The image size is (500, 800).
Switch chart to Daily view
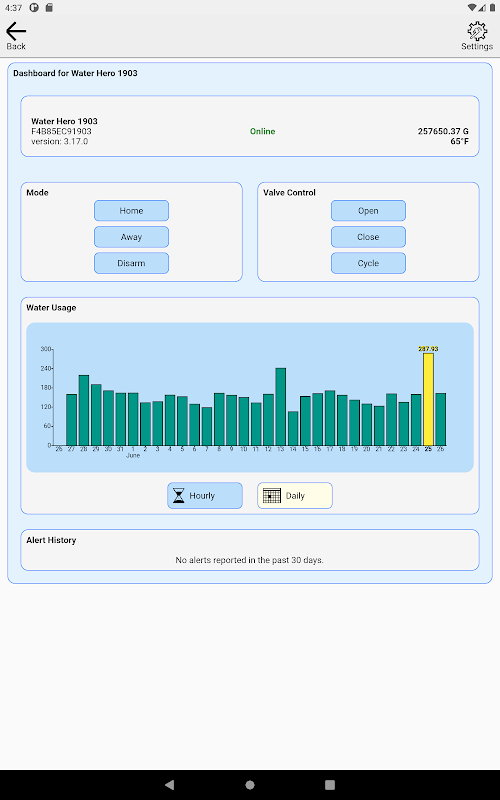tap(295, 495)
